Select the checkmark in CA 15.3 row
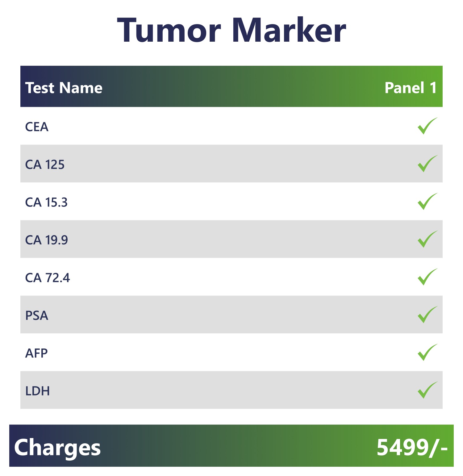This screenshot has width=463, height=476. tap(428, 201)
